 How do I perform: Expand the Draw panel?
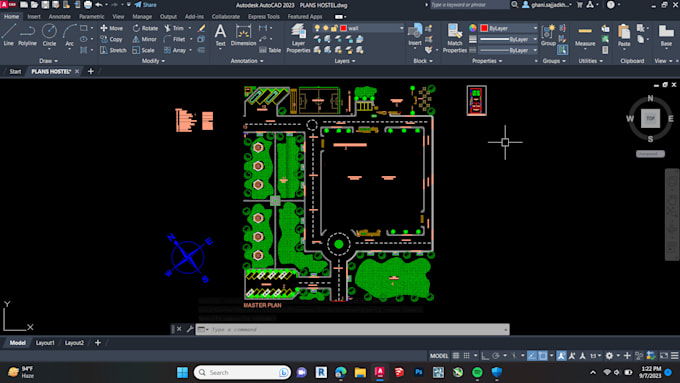coord(49,61)
